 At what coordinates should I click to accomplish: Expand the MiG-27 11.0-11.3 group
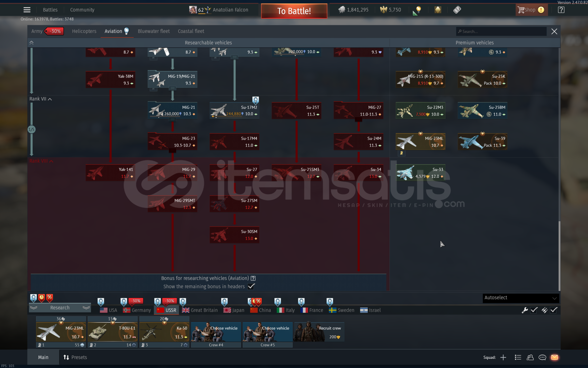pos(358,119)
